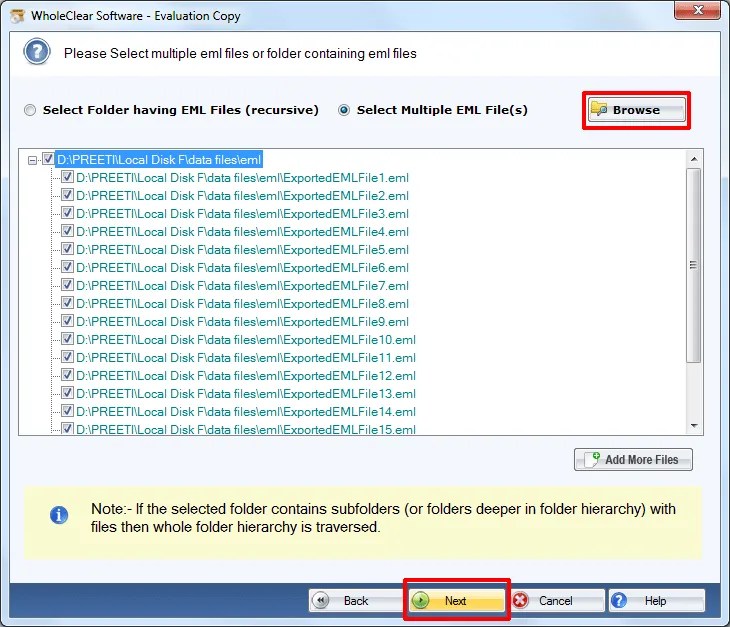Select ExportedEMLFile5.eml path row

pyautogui.click(x=242, y=250)
